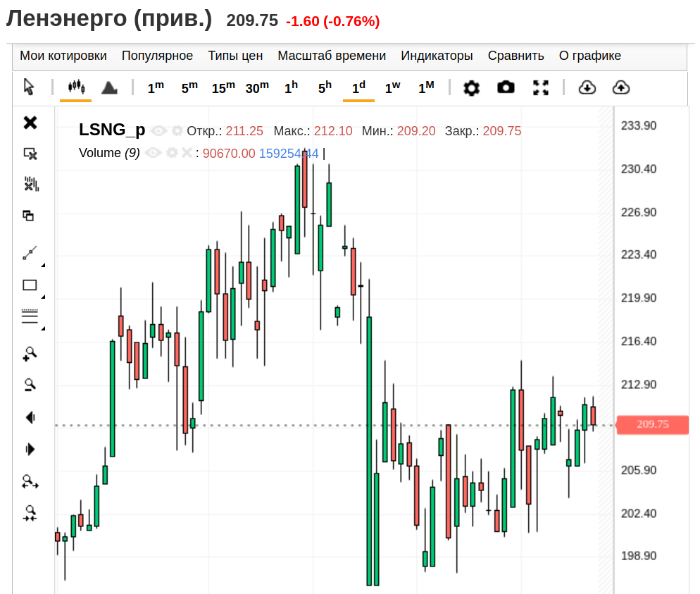This screenshot has height=594, width=700.
Task: Download the chart via download icon
Action: click(587, 87)
